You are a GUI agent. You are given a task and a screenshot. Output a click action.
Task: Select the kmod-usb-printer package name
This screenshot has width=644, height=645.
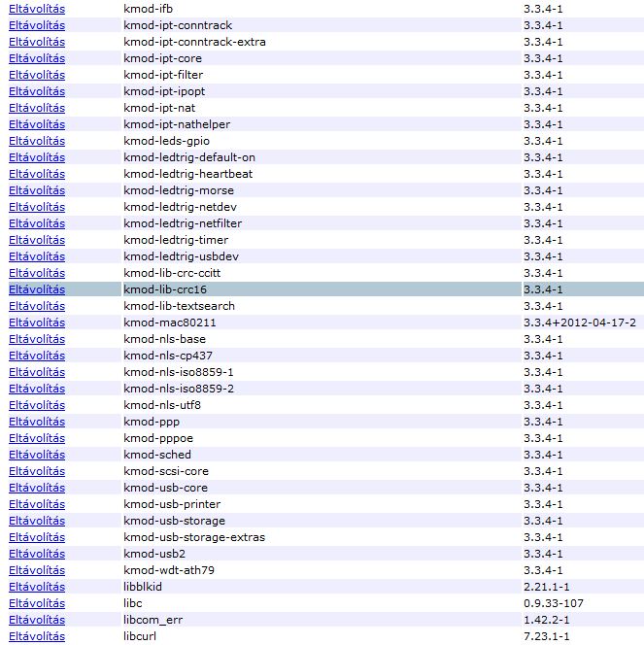pyautogui.click(x=172, y=504)
